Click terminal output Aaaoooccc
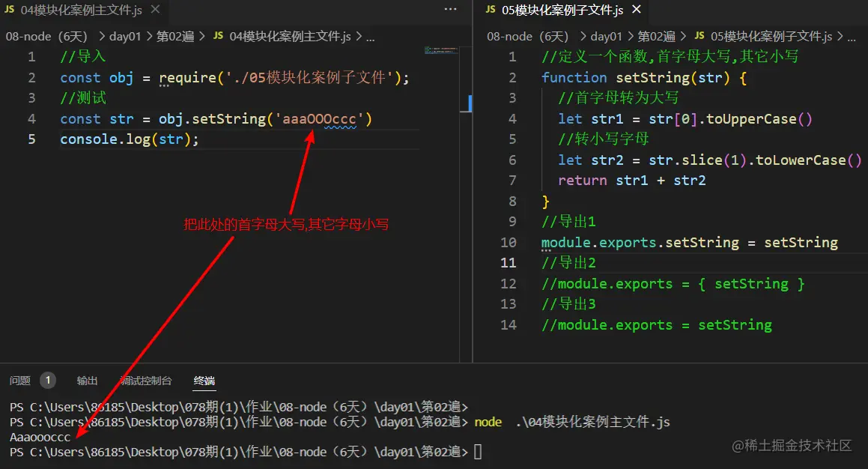Viewport: 868px width, 469px height. (40, 438)
